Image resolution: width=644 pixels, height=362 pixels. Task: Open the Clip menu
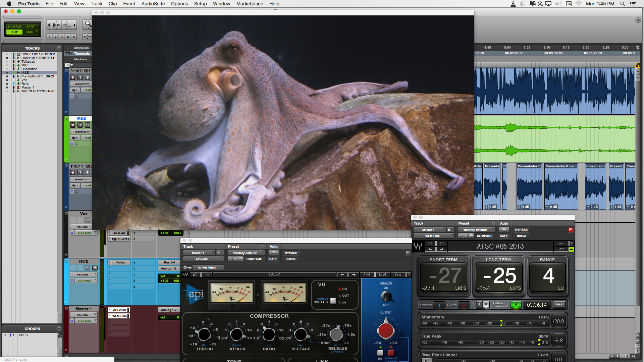tap(113, 4)
